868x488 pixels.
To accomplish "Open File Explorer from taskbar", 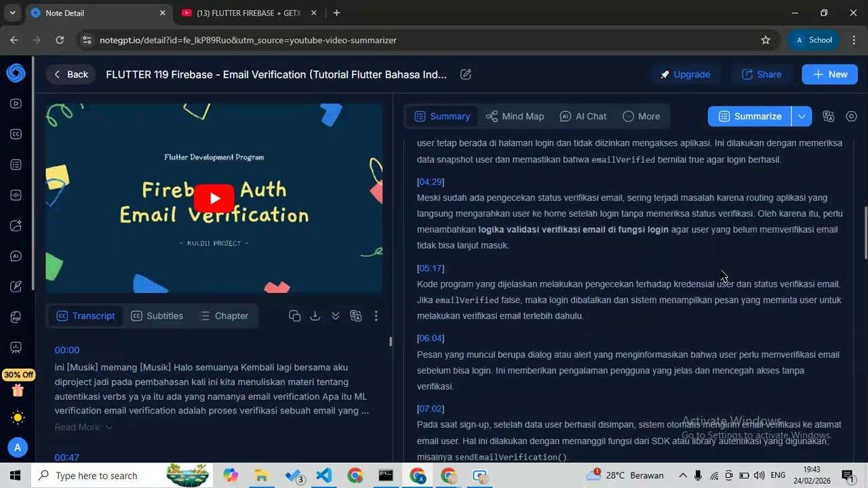I will coord(261,476).
